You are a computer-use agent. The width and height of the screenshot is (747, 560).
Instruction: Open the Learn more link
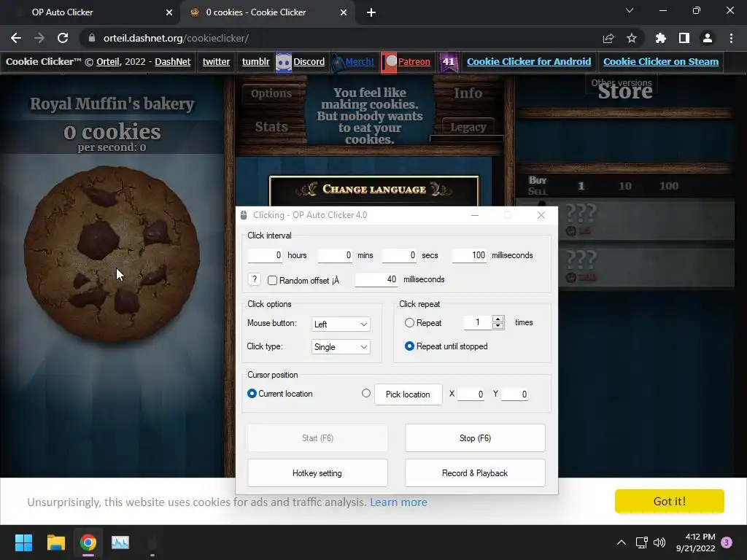click(x=399, y=502)
